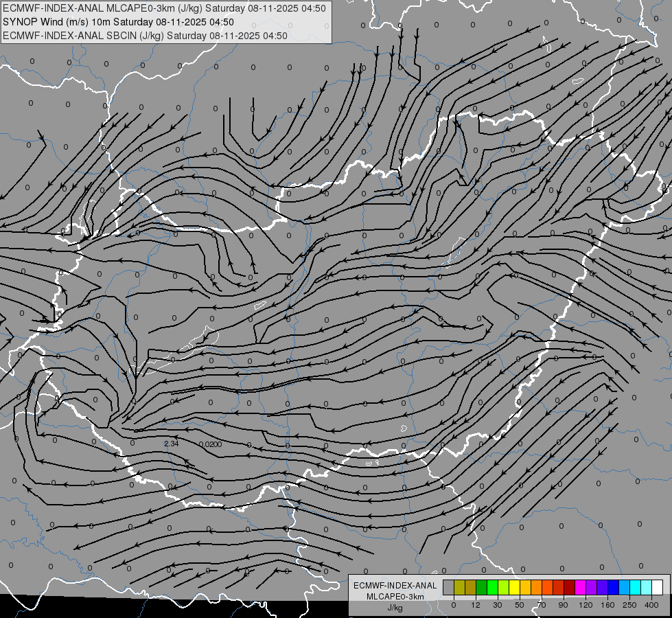Viewport: 672px width, 618px height.
Task: Select the dark green legend swatch
Action: [482, 587]
